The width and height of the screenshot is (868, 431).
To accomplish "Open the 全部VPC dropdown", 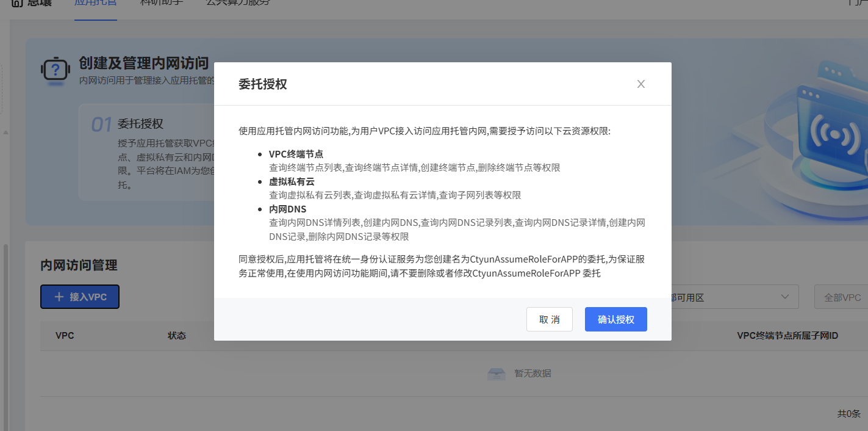I will pos(841,297).
